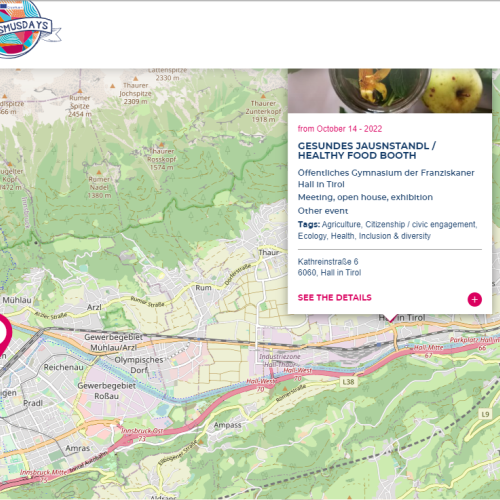
Task: Click the Innsbruck Ost 73 highway exit label
Action: pyautogui.click(x=142, y=434)
